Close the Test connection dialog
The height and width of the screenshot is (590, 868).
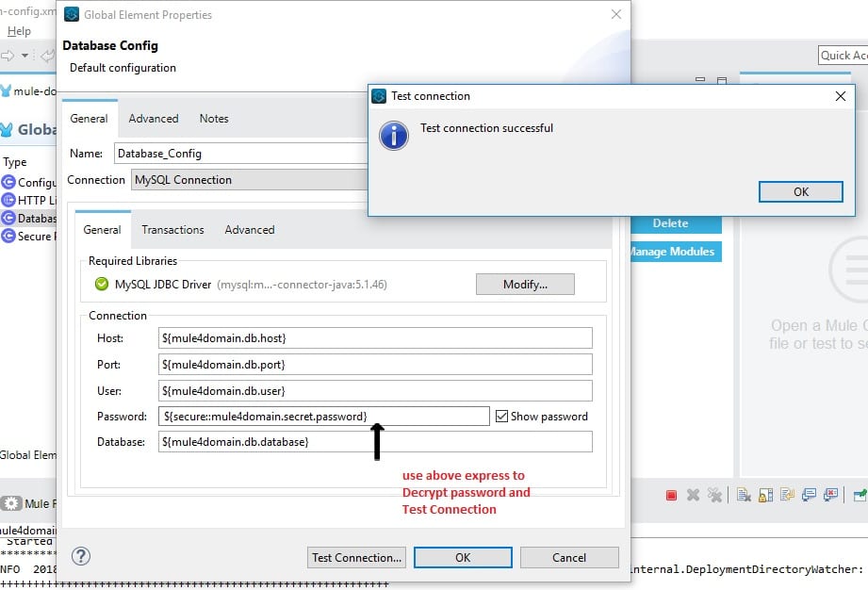click(x=841, y=96)
